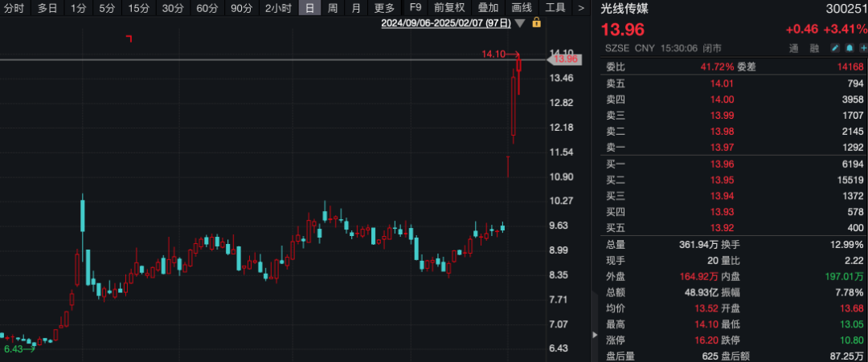Select the 日 daily period tab
The width and height of the screenshot is (868, 362).
click(309, 8)
